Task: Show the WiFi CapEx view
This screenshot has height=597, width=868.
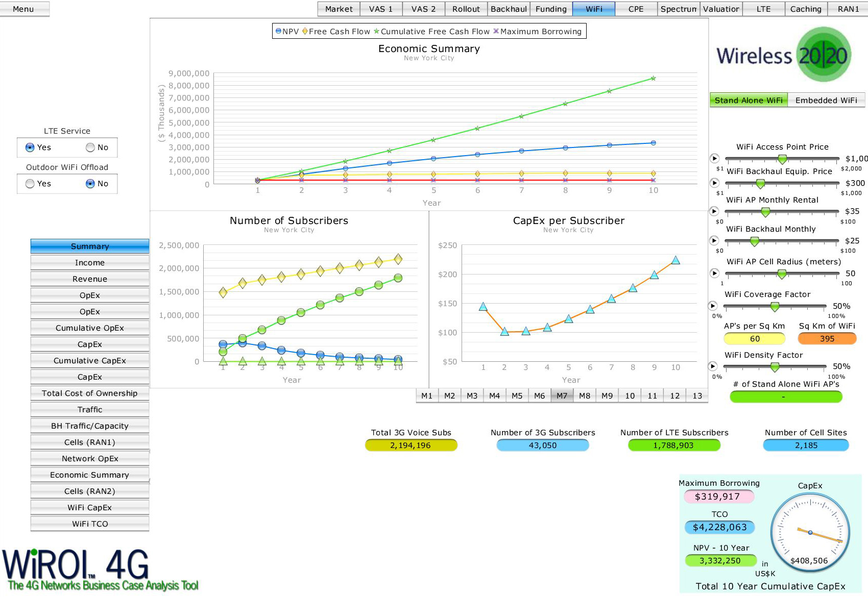Action: 90,508
